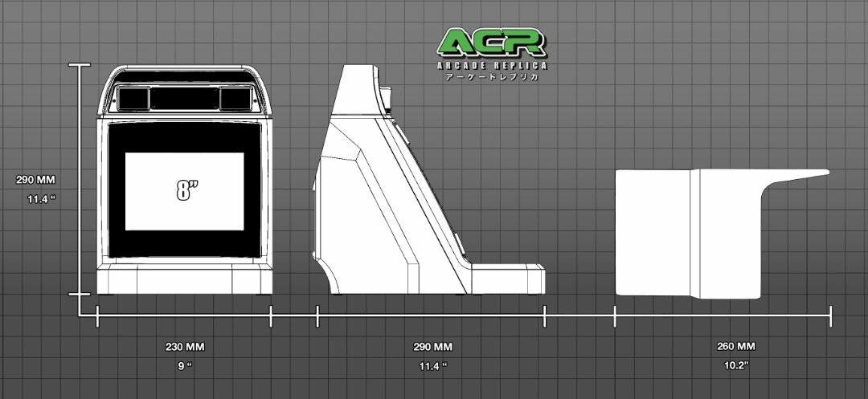This screenshot has height=399, width=868.
Task: Click the 9" width label
Action: 185,366
